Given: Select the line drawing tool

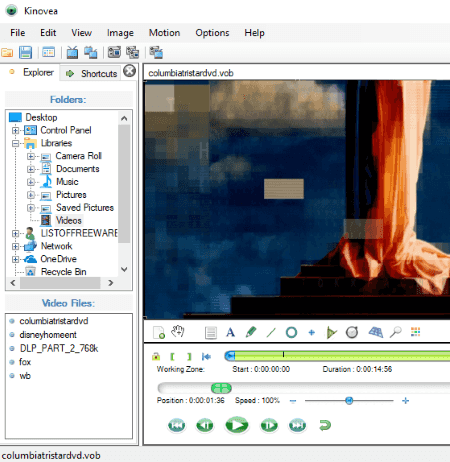Looking at the screenshot, I should tap(271, 332).
